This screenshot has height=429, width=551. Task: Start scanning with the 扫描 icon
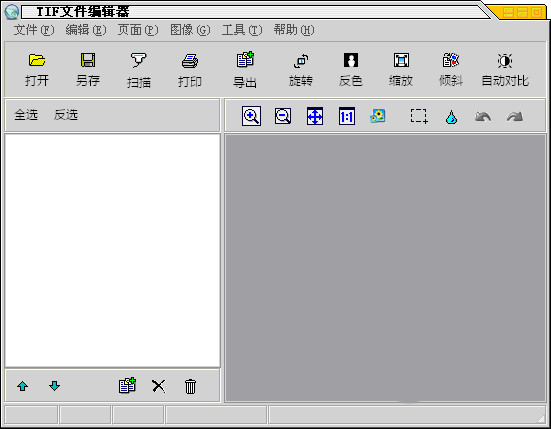coord(138,60)
